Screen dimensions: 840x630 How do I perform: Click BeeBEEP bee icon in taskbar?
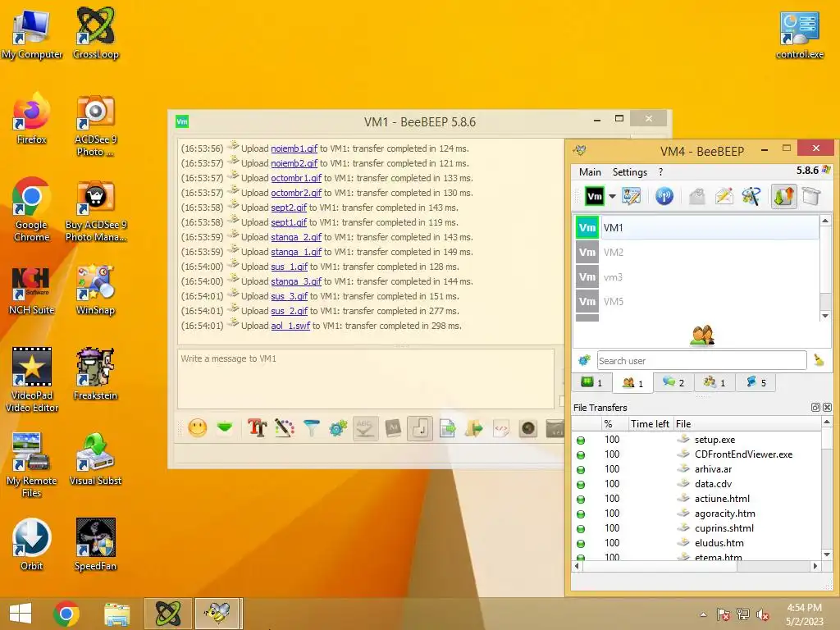click(x=218, y=614)
